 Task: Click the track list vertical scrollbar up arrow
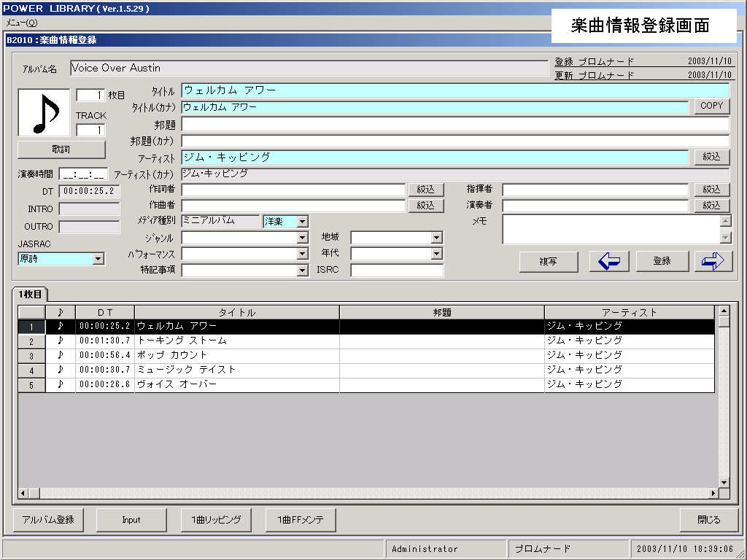point(724,311)
